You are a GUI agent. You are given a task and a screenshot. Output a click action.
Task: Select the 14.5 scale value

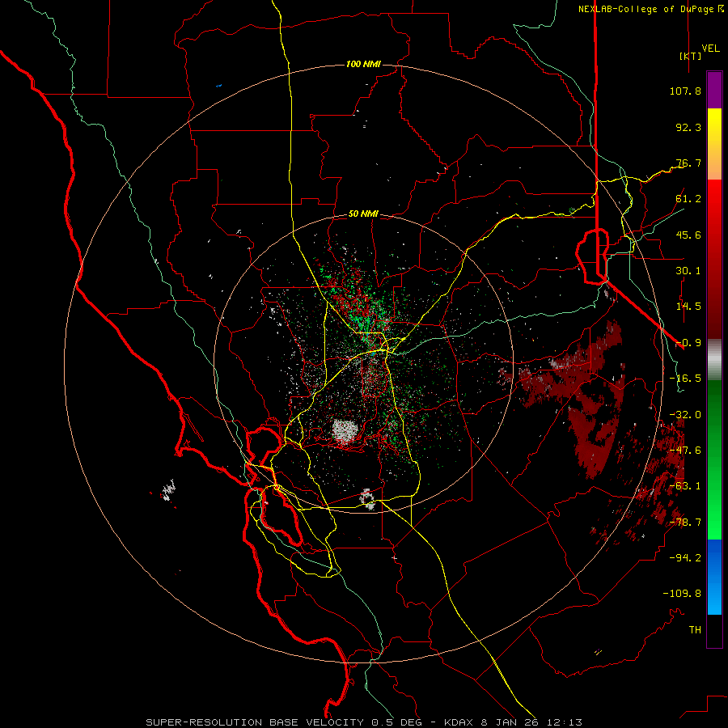click(x=688, y=307)
